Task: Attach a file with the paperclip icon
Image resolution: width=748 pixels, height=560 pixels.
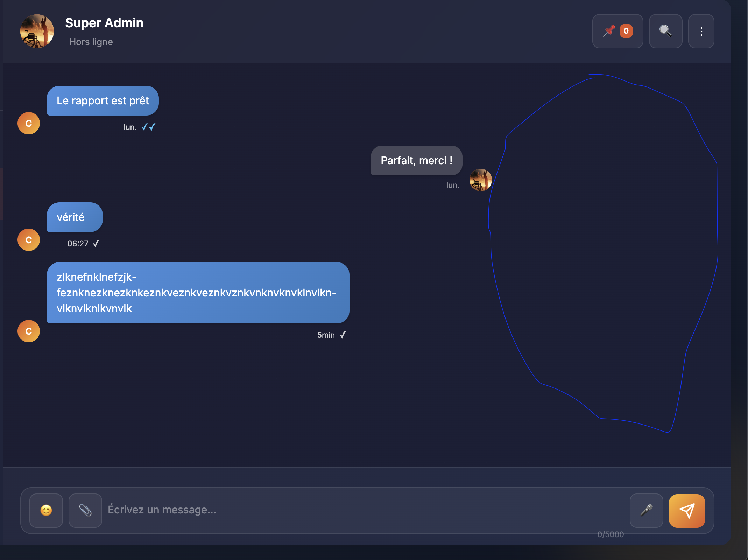Action: pyautogui.click(x=85, y=510)
